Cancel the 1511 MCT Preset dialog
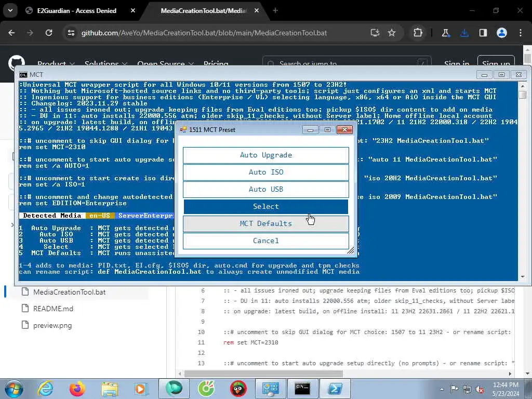 265,241
